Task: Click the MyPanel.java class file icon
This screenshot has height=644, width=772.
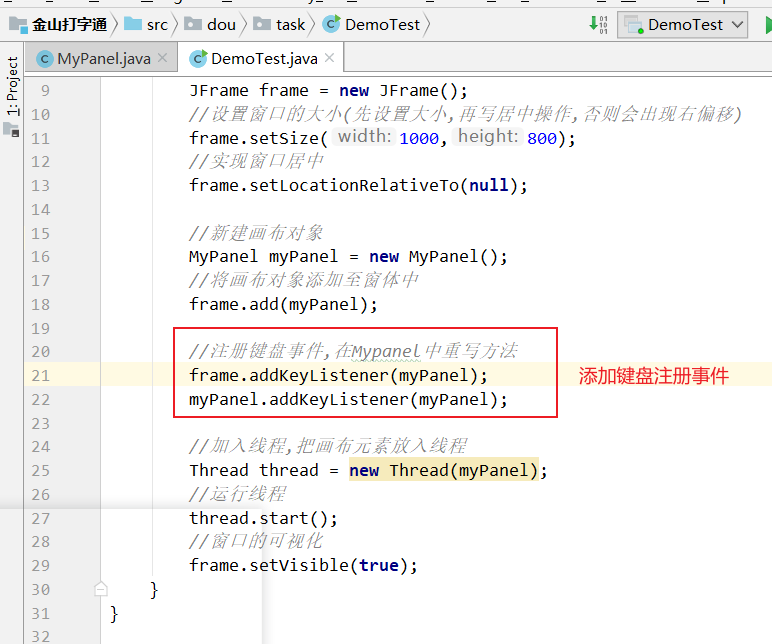Action: [x=45, y=59]
